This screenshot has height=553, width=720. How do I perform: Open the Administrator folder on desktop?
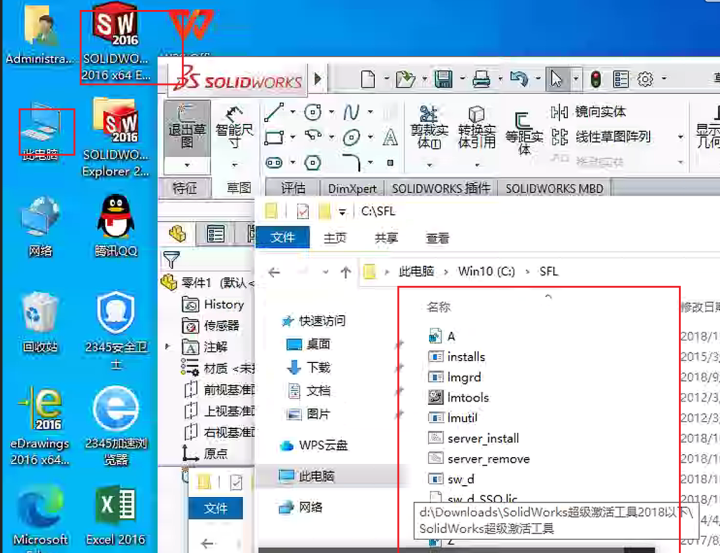click(39, 35)
